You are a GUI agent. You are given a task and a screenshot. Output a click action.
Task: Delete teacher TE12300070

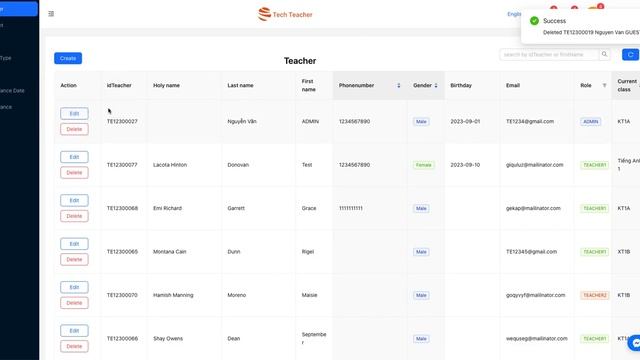pos(74,303)
